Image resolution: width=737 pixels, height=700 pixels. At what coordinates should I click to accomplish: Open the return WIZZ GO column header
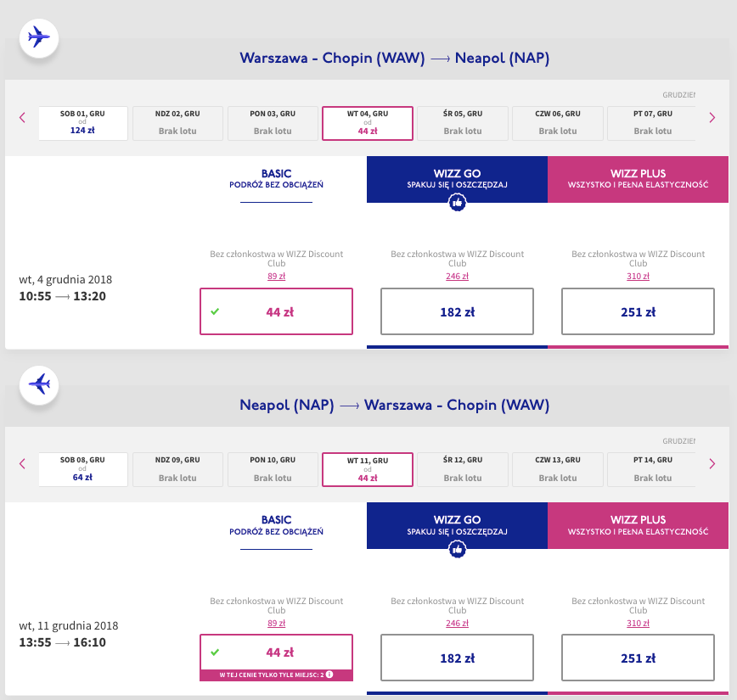tap(457, 525)
